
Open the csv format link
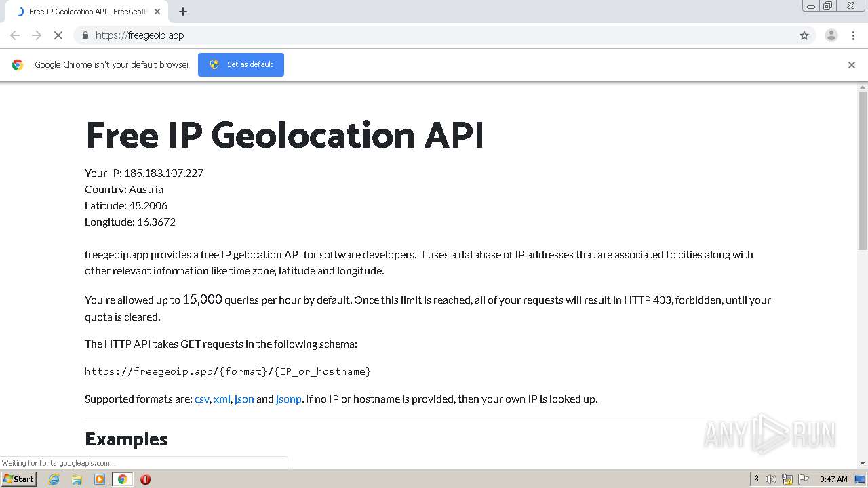(202, 399)
